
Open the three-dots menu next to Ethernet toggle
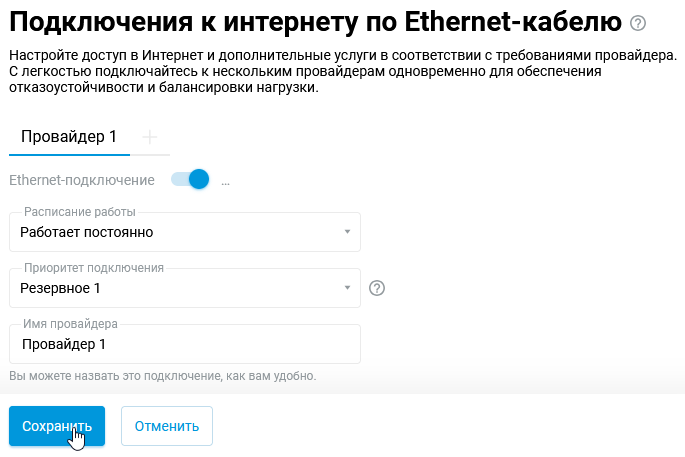point(225,182)
